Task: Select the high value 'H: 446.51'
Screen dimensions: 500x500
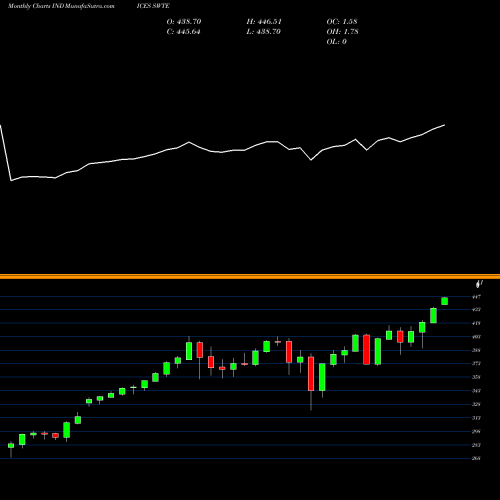Action: pyautogui.click(x=264, y=22)
